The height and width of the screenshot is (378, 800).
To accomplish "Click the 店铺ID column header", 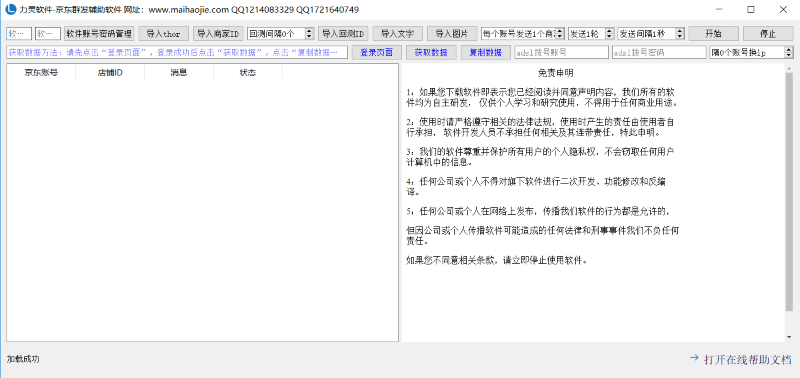I will click(110, 72).
